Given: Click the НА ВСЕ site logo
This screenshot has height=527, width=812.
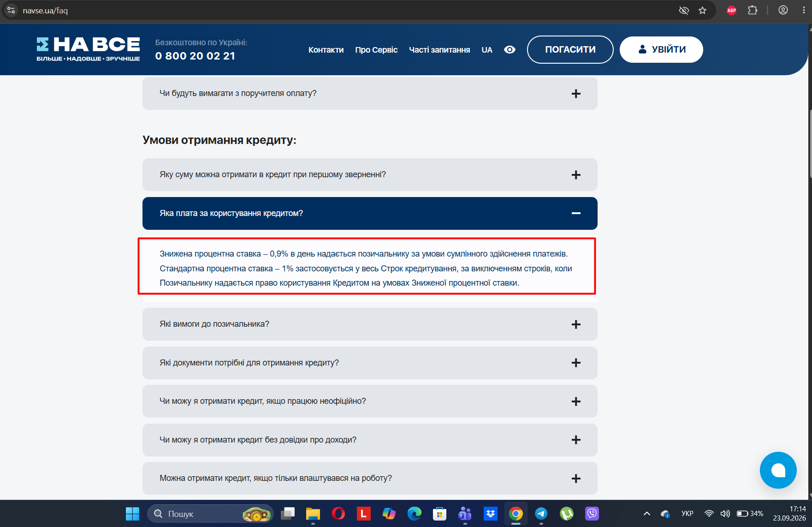Looking at the screenshot, I should 88,49.
